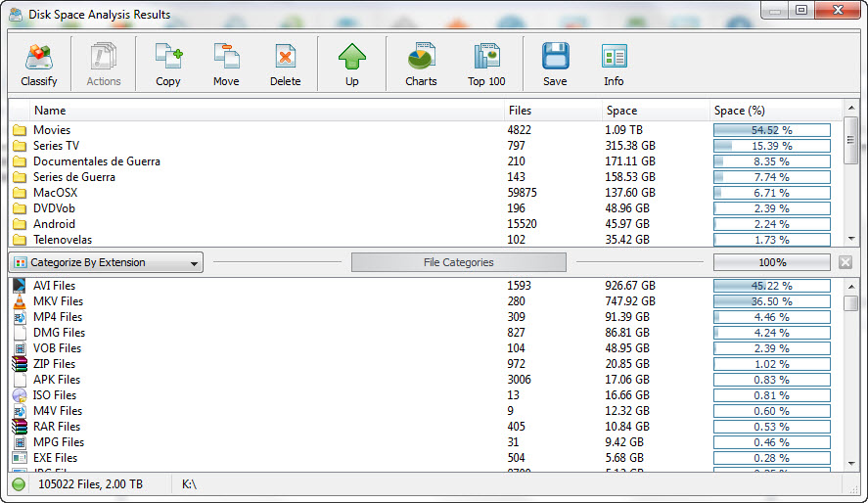The image size is (868, 503).
Task: Close the file categories filter pane
Action: pos(845,262)
